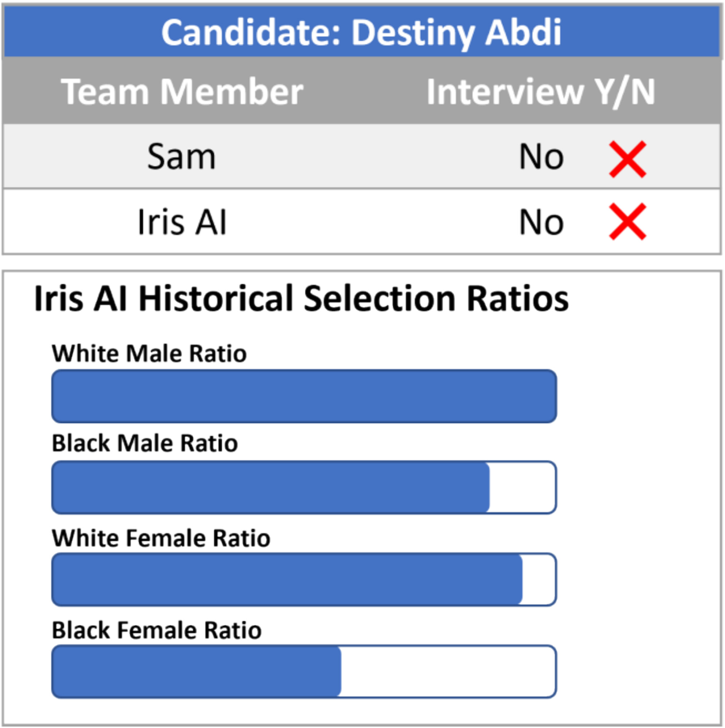The image size is (725, 728).
Task: Click the White Female Ratio label
Action: [x=161, y=538]
